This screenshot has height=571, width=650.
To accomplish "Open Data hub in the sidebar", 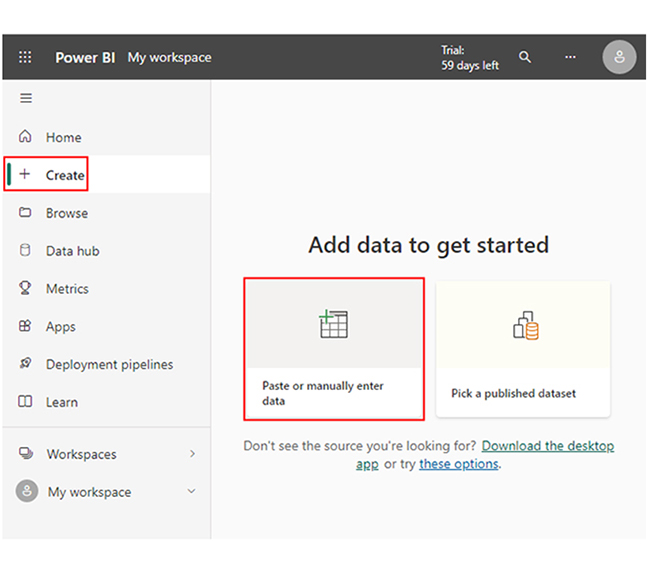I will coord(73,251).
